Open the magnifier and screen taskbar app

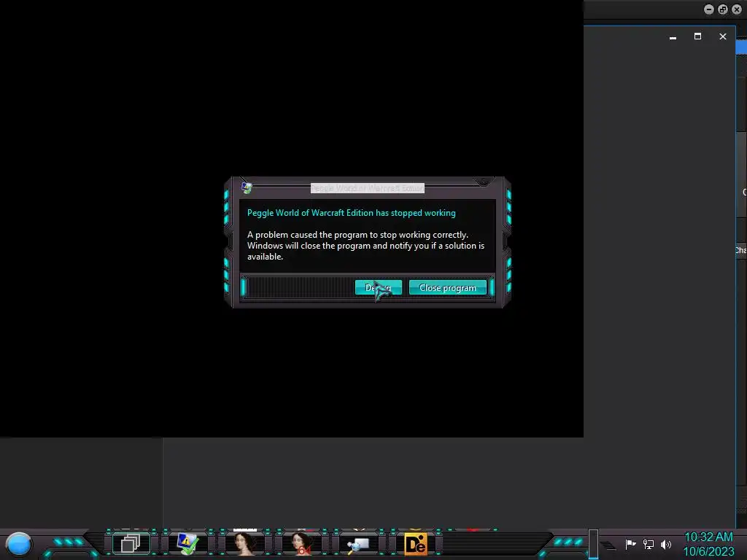click(357, 544)
